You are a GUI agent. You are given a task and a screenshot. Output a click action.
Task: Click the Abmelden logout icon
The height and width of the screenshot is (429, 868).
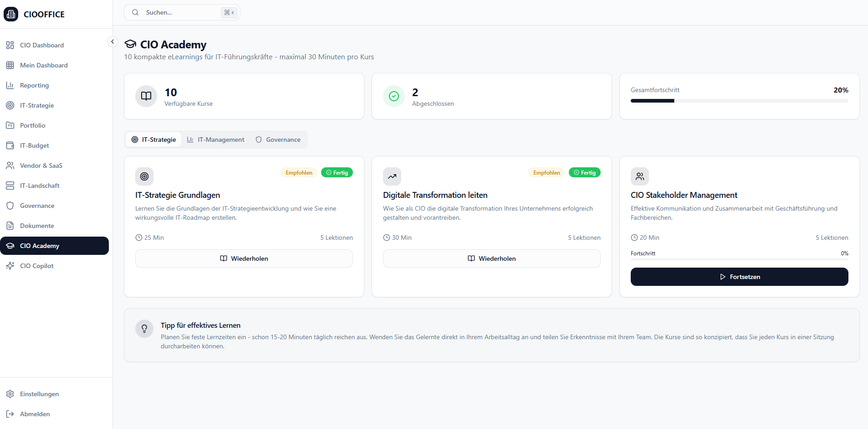[x=10, y=414]
